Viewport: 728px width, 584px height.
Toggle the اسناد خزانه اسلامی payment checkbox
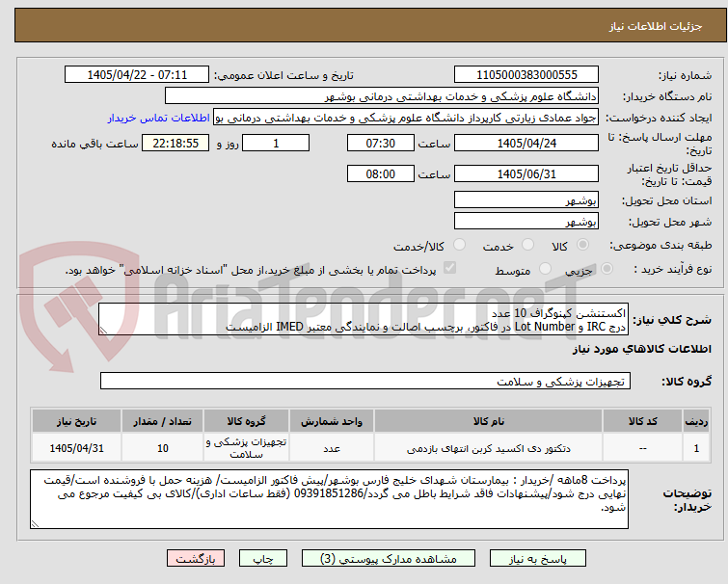(449, 268)
